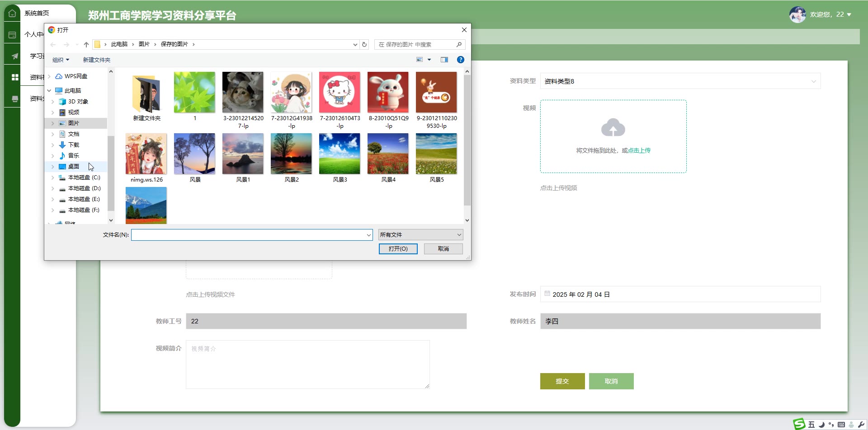The width and height of the screenshot is (868, 430).
Task: Click 图片 in the address breadcrumb
Action: pos(144,44)
